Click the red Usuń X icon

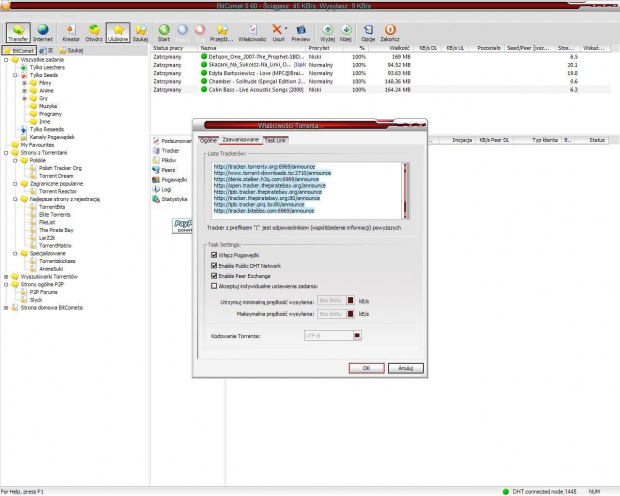pyautogui.click(x=278, y=32)
